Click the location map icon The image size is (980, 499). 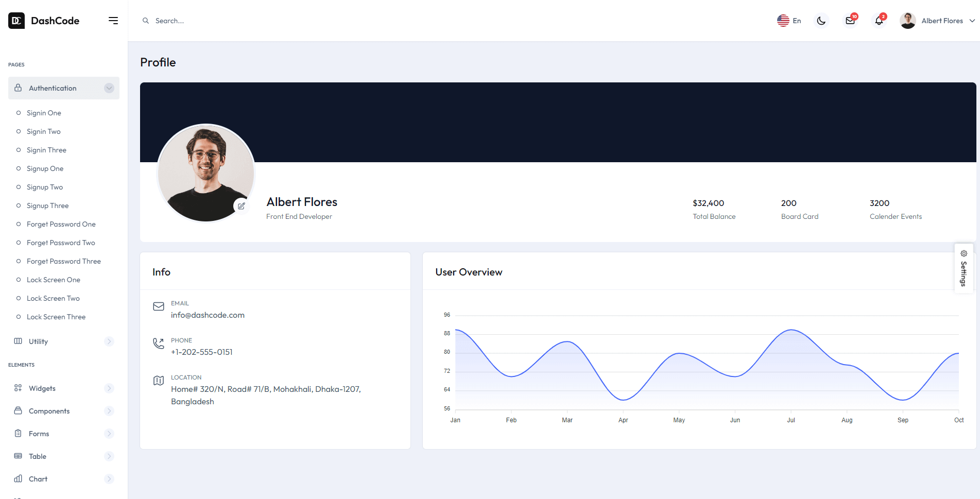[159, 381]
